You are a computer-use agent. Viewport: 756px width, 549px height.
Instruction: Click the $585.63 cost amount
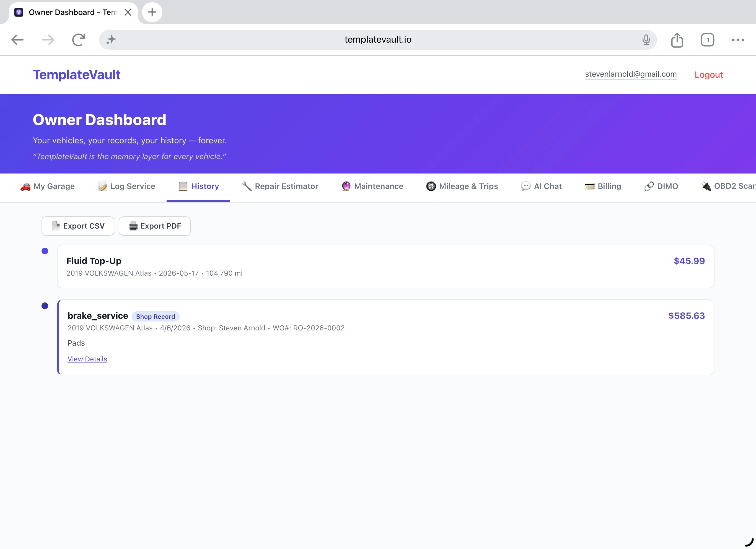point(687,316)
